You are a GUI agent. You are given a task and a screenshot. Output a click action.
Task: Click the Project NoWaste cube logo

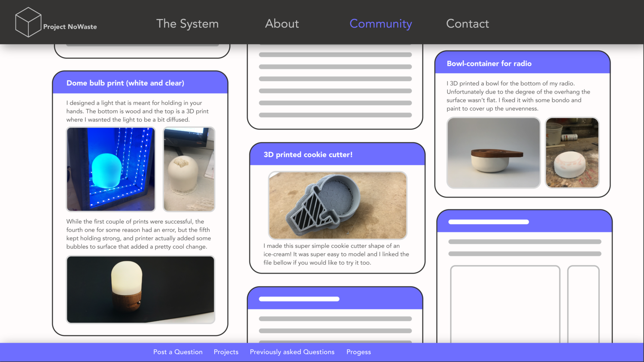[28, 22]
